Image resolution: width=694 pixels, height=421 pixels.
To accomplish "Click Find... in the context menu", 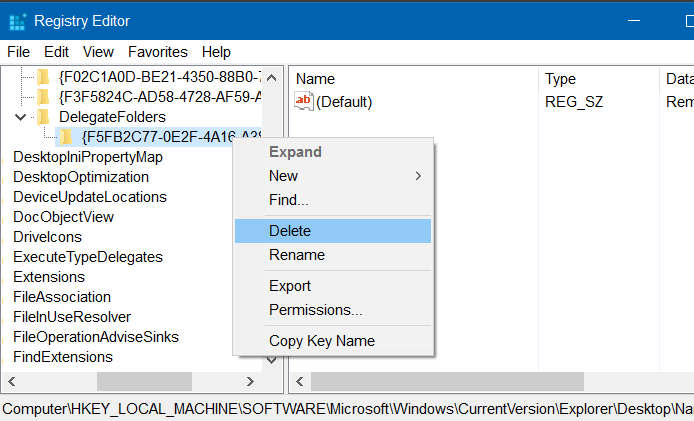I will (x=288, y=200).
